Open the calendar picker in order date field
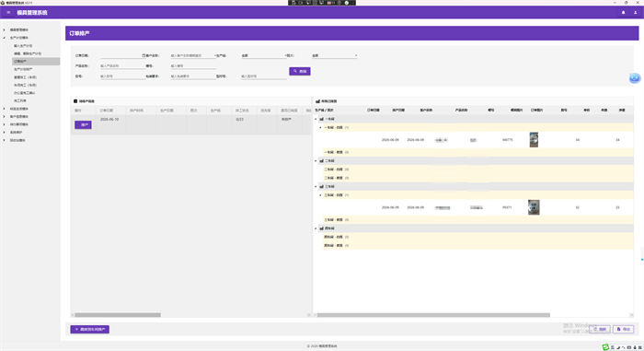Viewport: 644px width, 351px height. tap(144, 55)
